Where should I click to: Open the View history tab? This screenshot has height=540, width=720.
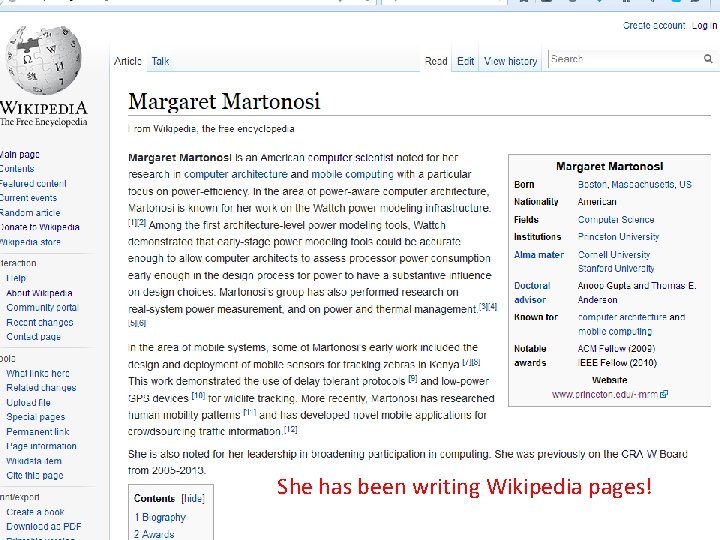pyautogui.click(x=511, y=61)
